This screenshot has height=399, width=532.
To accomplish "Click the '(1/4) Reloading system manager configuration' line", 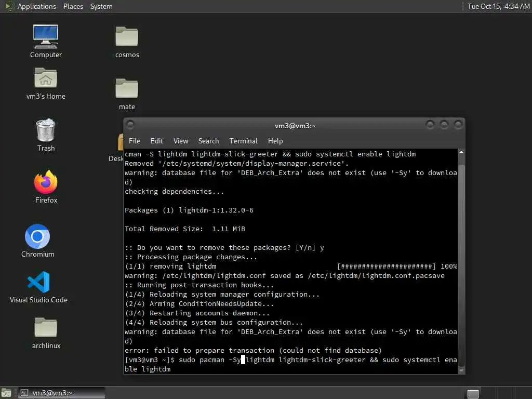I will (222, 295).
